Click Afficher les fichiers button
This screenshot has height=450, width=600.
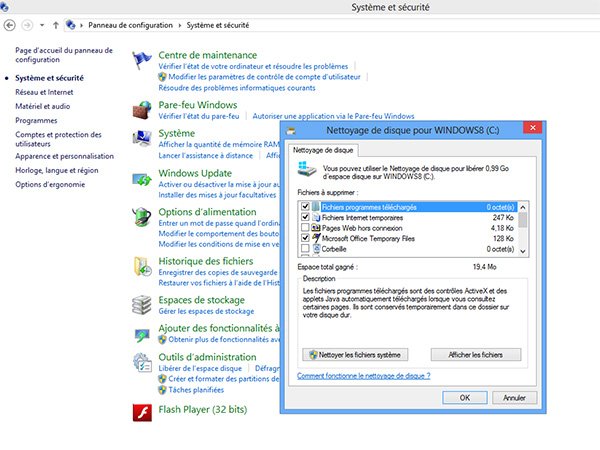coord(476,355)
